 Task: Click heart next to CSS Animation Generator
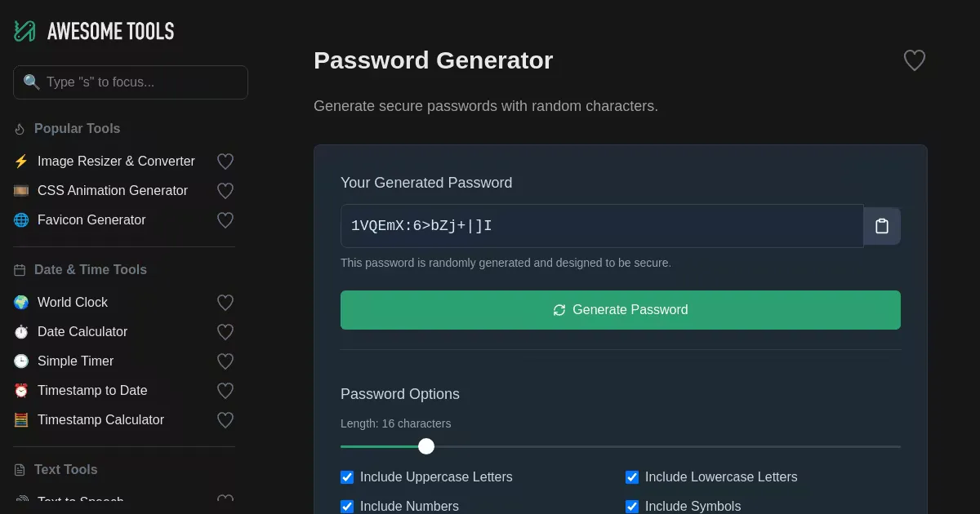tap(225, 191)
